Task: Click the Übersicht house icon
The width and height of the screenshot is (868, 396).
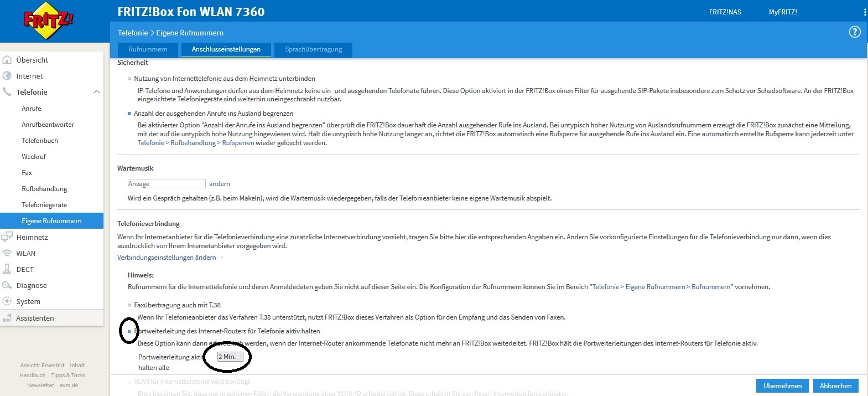Action: [x=7, y=60]
